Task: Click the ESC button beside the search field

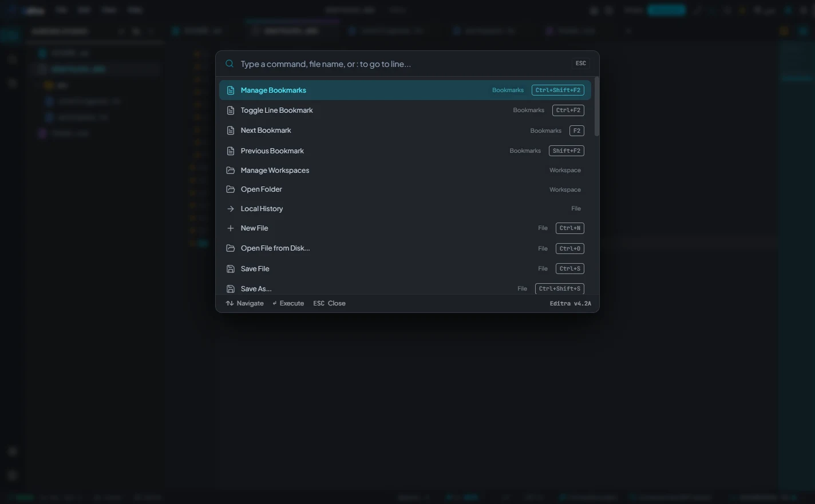Action: pyautogui.click(x=580, y=64)
